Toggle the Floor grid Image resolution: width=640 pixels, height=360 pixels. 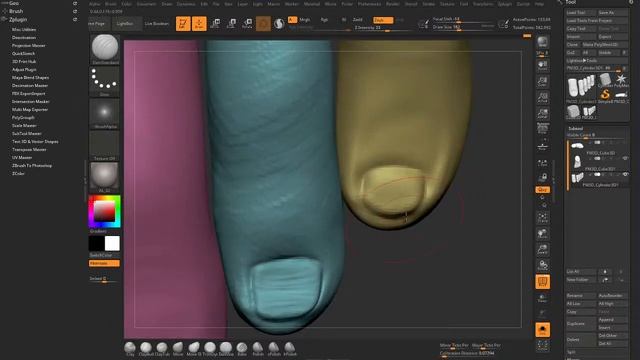point(542,145)
